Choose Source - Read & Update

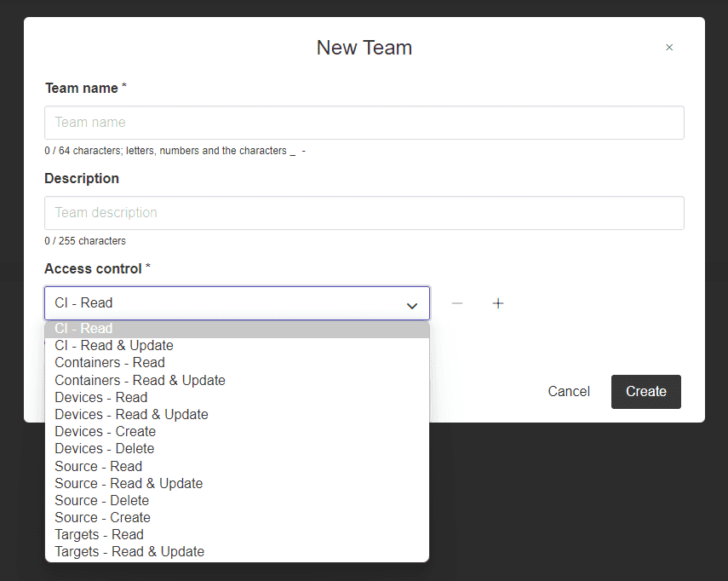[129, 484]
